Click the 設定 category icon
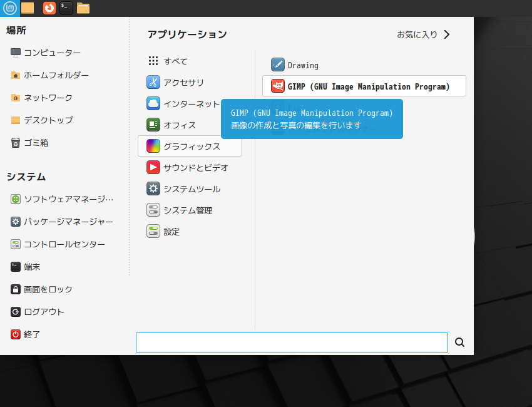Image resolution: width=532 pixels, height=407 pixels. tap(153, 232)
